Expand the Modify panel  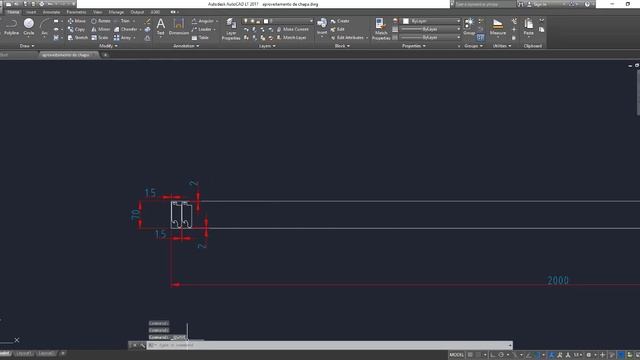pos(108,46)
